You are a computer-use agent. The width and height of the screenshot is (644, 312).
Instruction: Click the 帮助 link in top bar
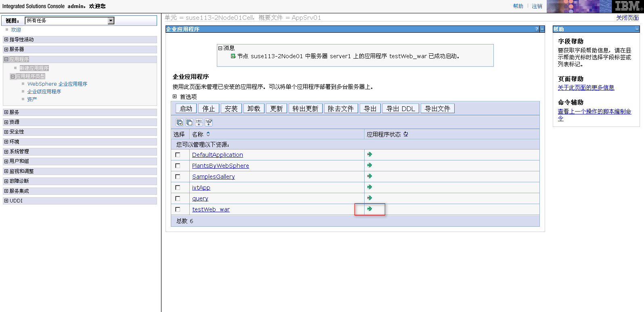[518, 6]
